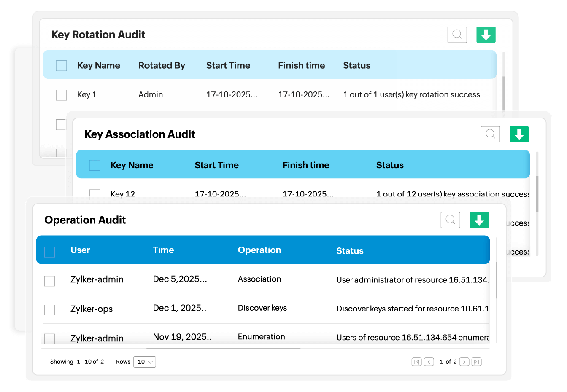This screenshot has height=392, width=567.
Task: Open search in Key Rotation Audit
Action: [x=457, y=35]
